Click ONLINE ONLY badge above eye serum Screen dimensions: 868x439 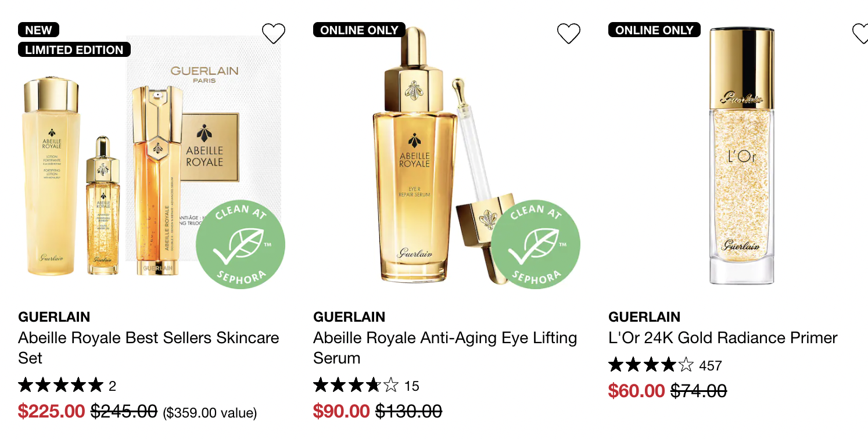359,30
